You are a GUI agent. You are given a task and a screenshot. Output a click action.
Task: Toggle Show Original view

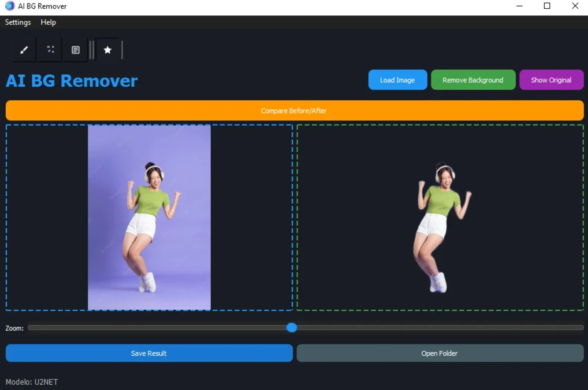551,80
